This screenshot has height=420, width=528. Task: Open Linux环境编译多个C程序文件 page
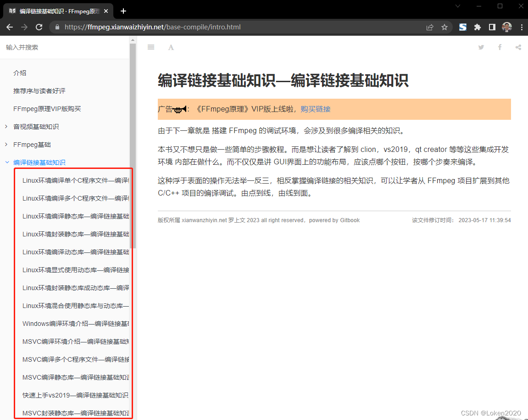(75, 198)
